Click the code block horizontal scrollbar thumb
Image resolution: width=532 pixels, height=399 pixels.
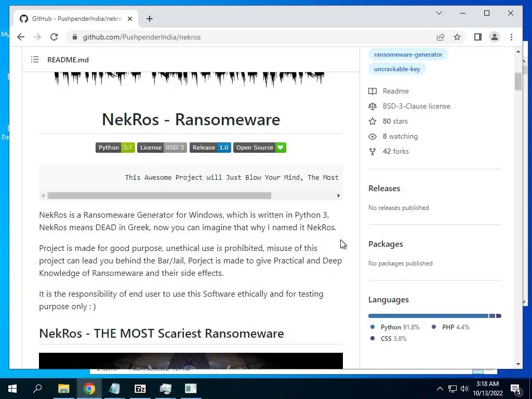click(159, 195)
